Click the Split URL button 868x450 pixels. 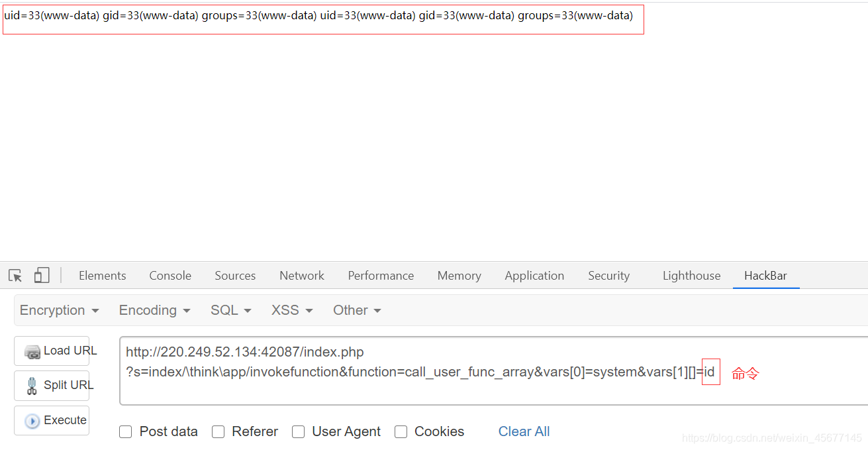pyautogui.click(x=52, y=385)
